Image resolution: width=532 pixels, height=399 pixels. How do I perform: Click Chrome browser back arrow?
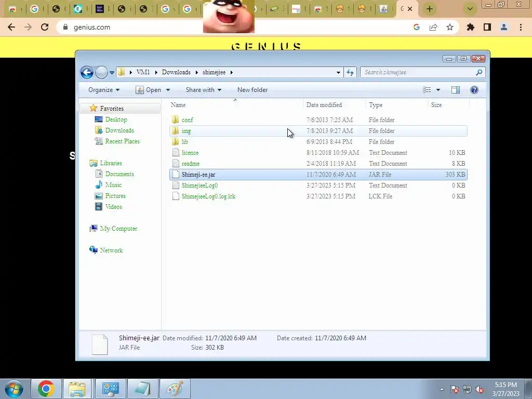click(11, 27)
